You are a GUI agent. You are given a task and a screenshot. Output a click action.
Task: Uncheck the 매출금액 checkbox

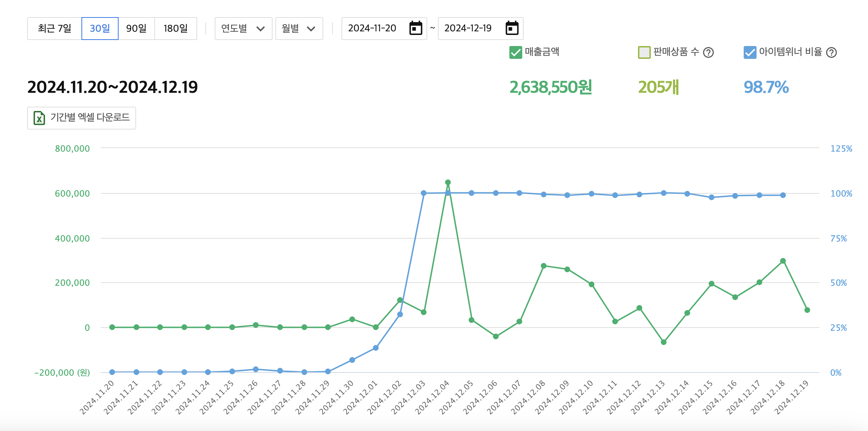515,52
